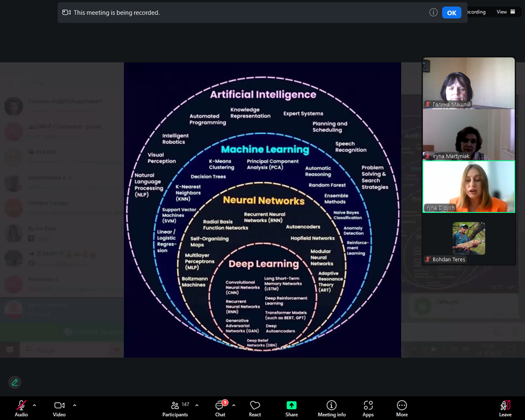Dismiss recording notice with OK button

[451, 13]
